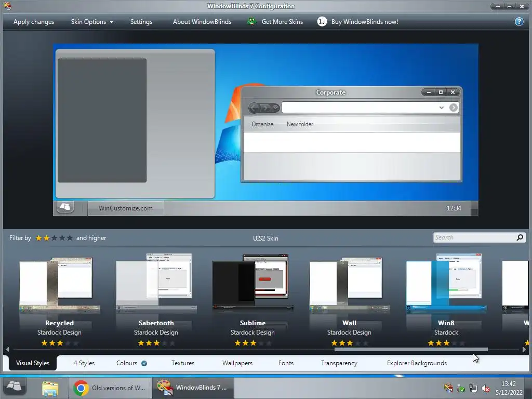Click the Chrome taskbar button
This screenshot has height=399, width=532.
(x=110, y=388)
